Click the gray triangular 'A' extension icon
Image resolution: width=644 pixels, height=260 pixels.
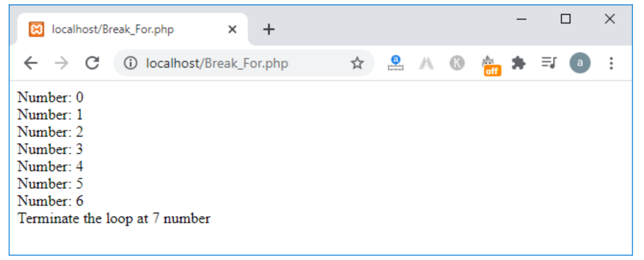[x=426, y=63]
